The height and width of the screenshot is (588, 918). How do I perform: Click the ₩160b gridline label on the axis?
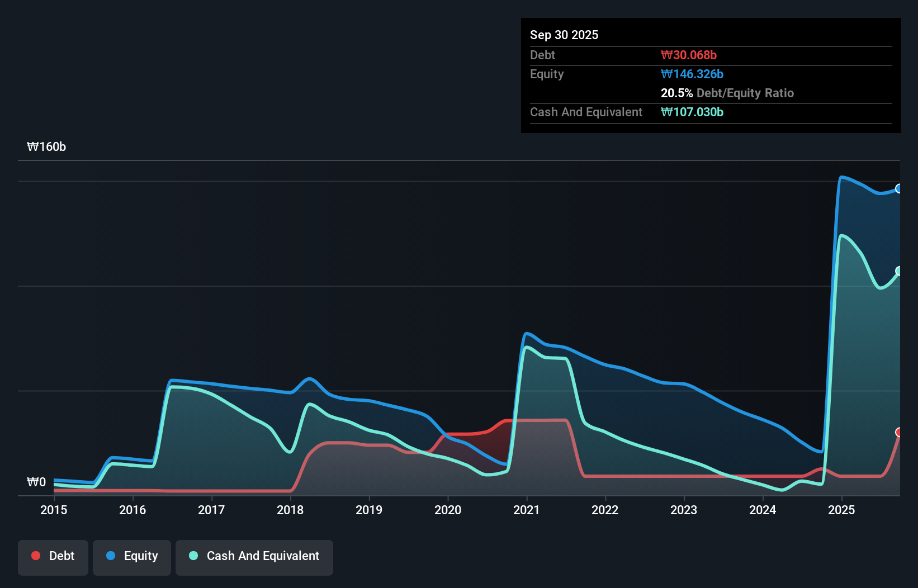(46, 147)
